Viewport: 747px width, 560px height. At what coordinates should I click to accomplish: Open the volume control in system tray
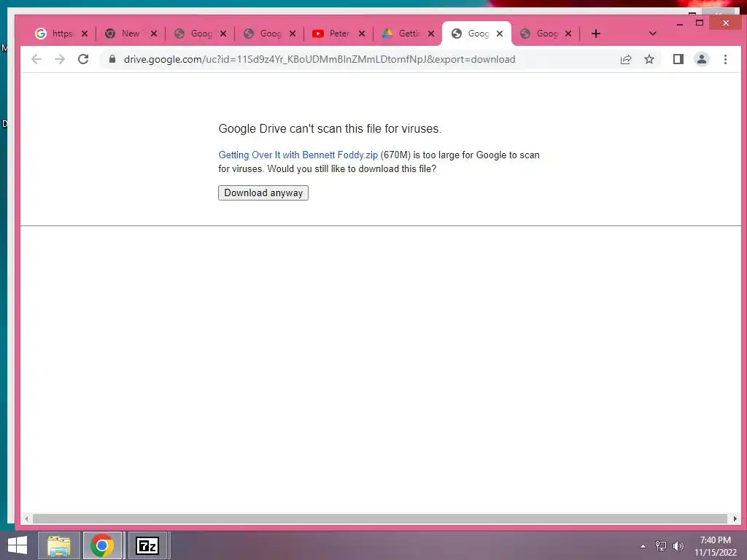678,545
